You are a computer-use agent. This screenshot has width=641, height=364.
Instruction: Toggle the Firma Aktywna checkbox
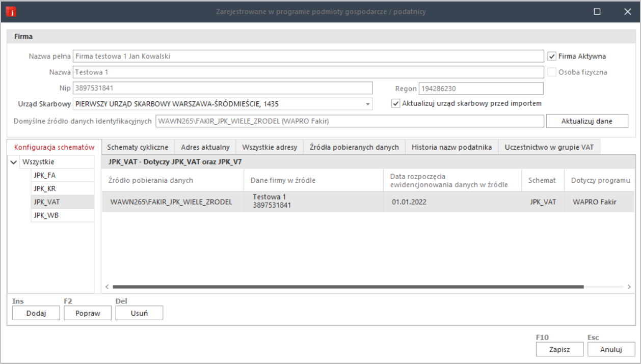coord(552,57)
